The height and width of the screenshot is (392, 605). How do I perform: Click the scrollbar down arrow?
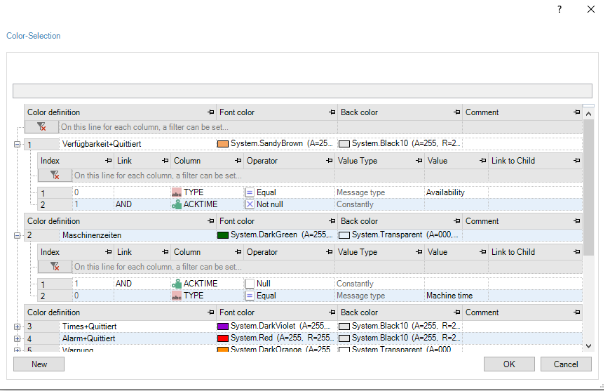(x=588, y=346)
